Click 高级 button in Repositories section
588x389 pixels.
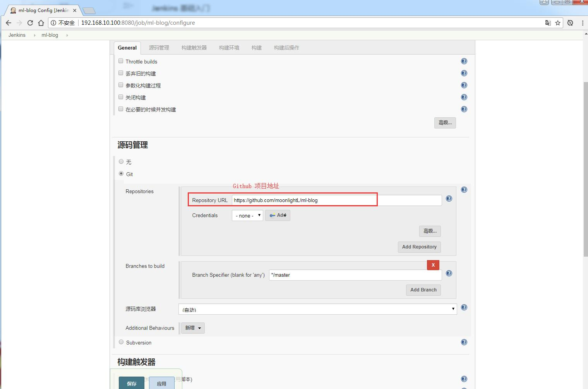pyautogui.click(x=430, y=231)
